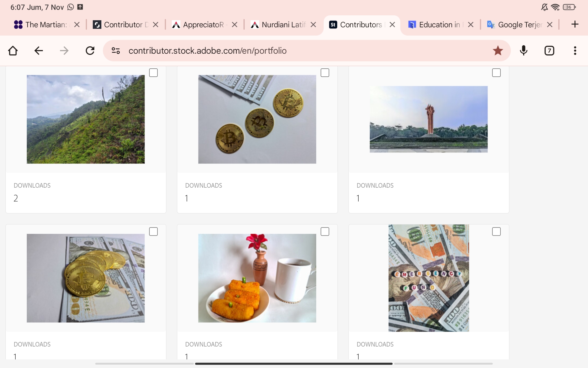Close the Education tab
The image size is (588, 368).
471,25
